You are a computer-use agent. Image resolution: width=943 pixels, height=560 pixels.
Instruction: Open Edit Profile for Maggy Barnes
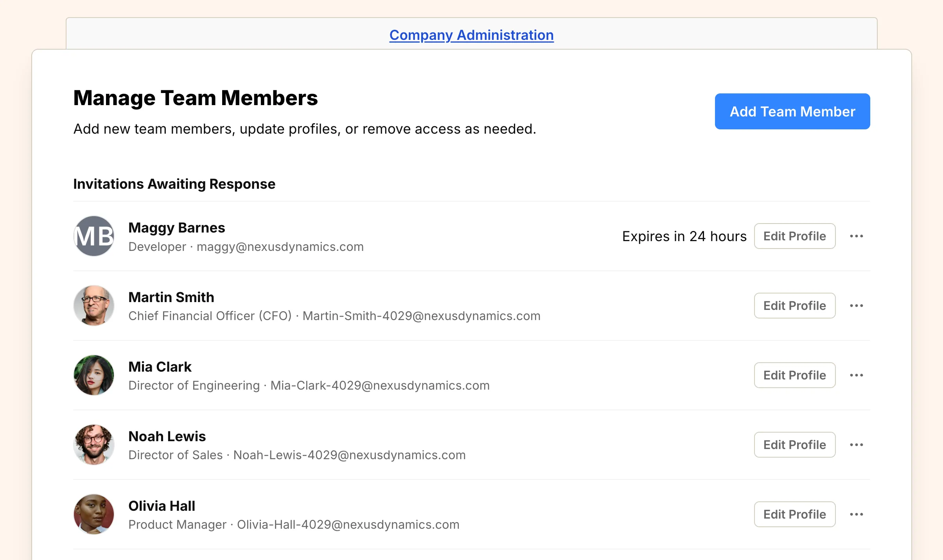[x=795, y=236]
